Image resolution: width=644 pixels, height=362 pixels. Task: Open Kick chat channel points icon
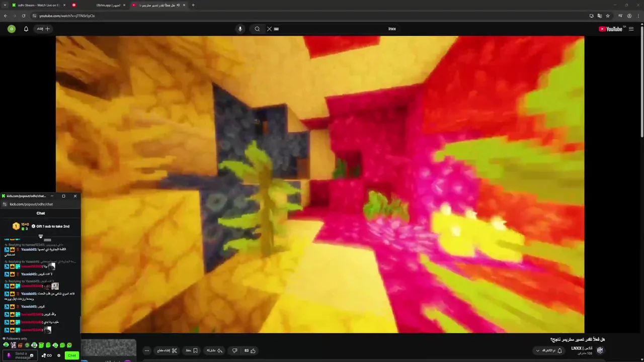47,355
